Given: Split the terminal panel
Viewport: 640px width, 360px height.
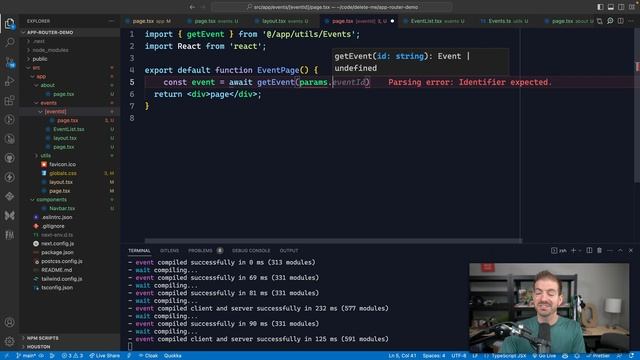Looking at the screenshot, I should coord(589,250).
